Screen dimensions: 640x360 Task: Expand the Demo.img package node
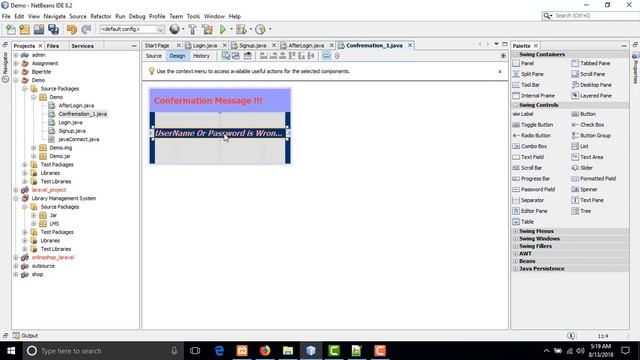(x=34, y=148)
